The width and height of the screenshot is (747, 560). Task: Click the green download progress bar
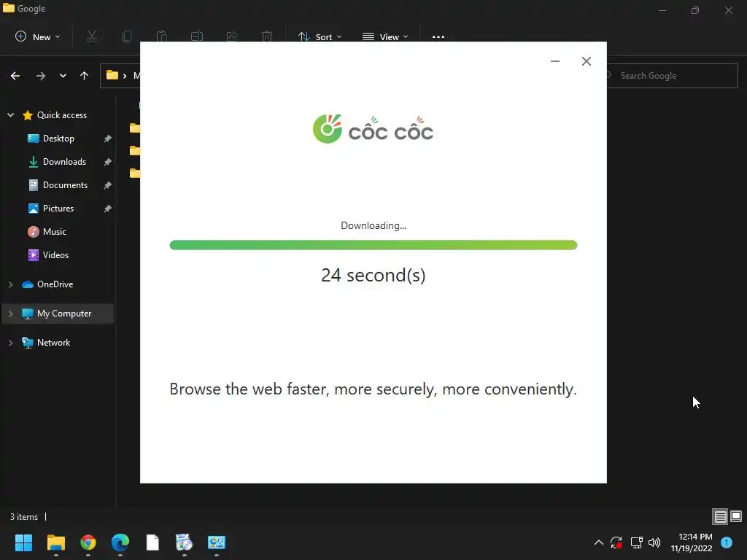pos(373,245)
